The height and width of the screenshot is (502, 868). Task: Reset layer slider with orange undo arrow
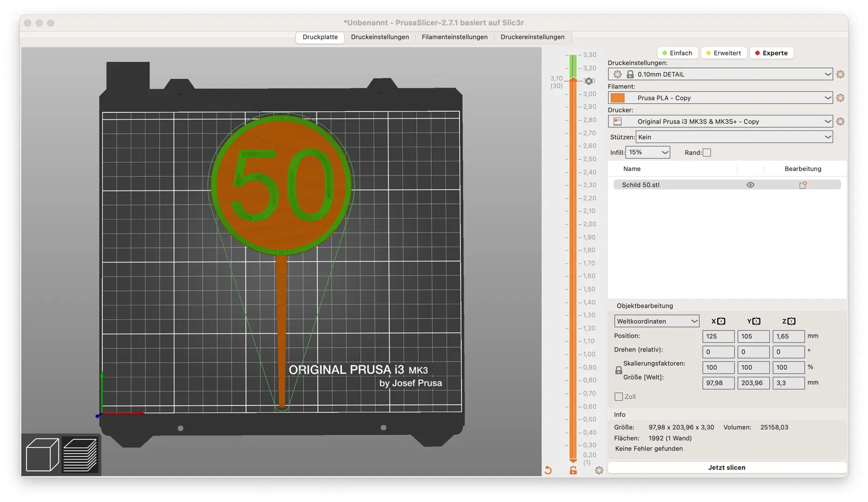coord(548,471)
